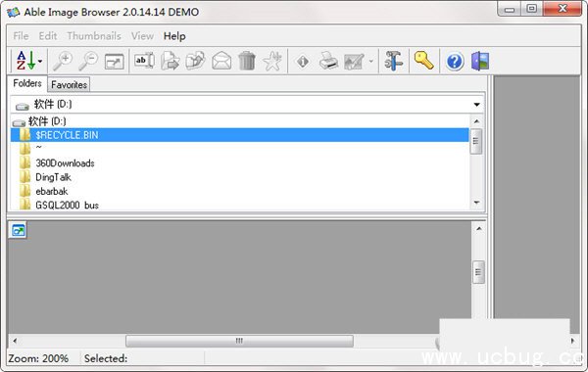Image resolution: width=588 pixels, height=372 pixels.
Task: Maximize the Able Image Browser window
Action: 532,9
